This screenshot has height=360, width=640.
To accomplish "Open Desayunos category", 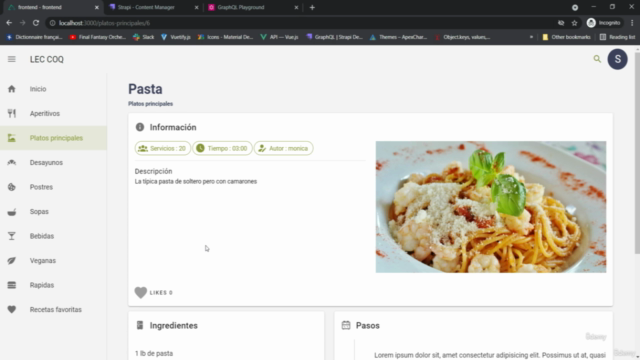I will pos(46,162).
